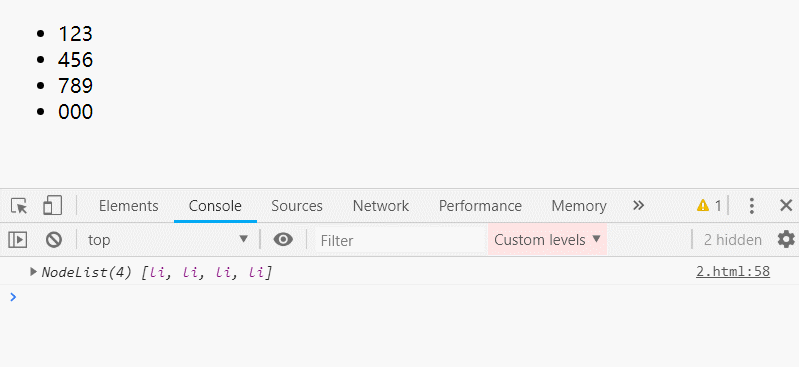Follow the 2.html:58 source link
The image size is (799, 367).
point(733,272)
